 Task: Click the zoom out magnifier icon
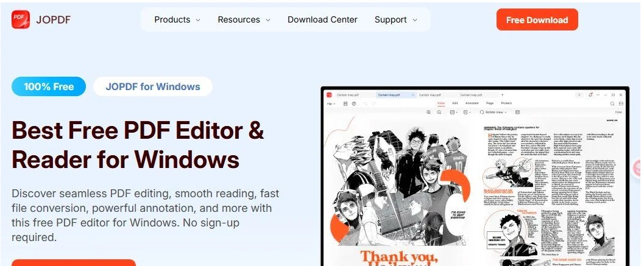point(439,112)
